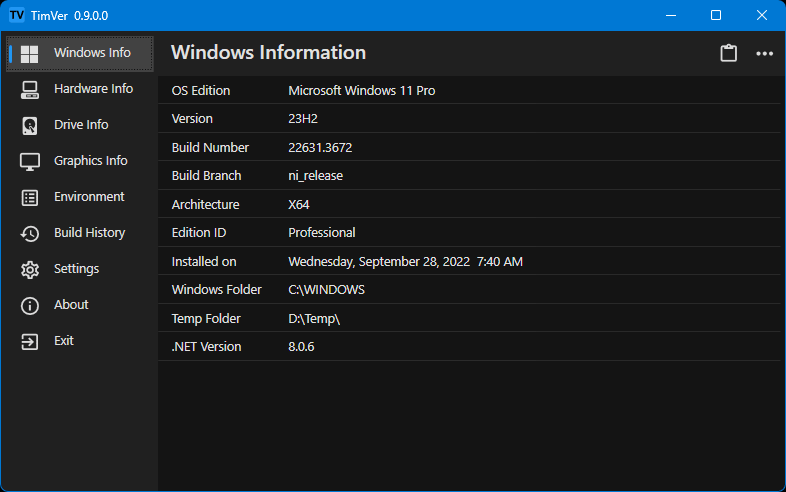Click the Graphics Info monitor icon

point(30,161)
